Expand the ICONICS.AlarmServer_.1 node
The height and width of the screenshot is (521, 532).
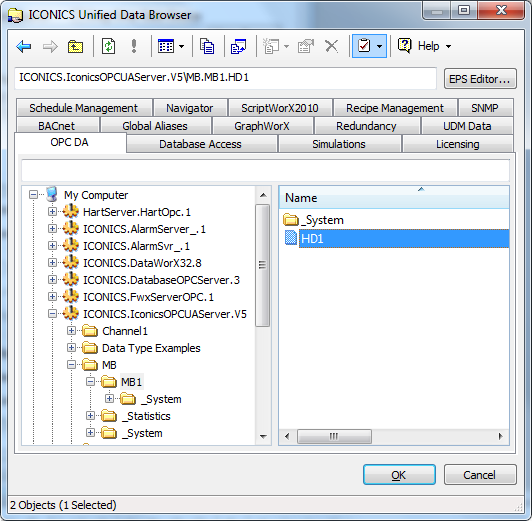coord(52,229)
